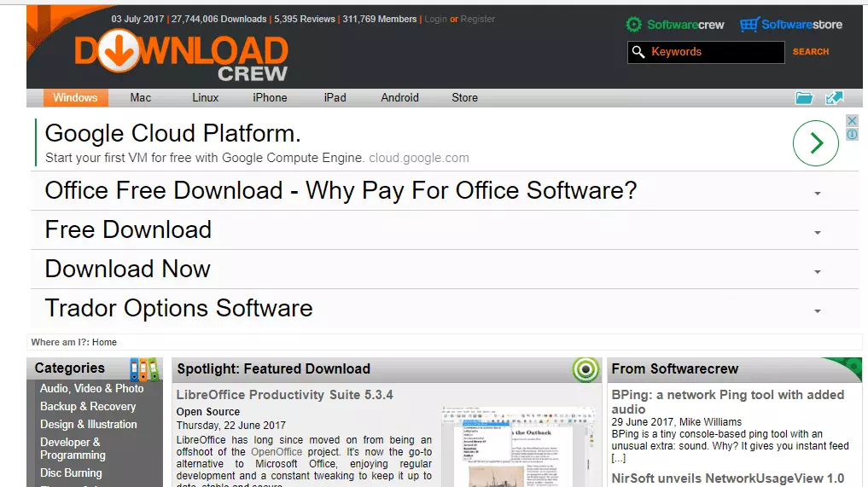
Task: Click the orange SEARCH button
Action: (811, 51)
